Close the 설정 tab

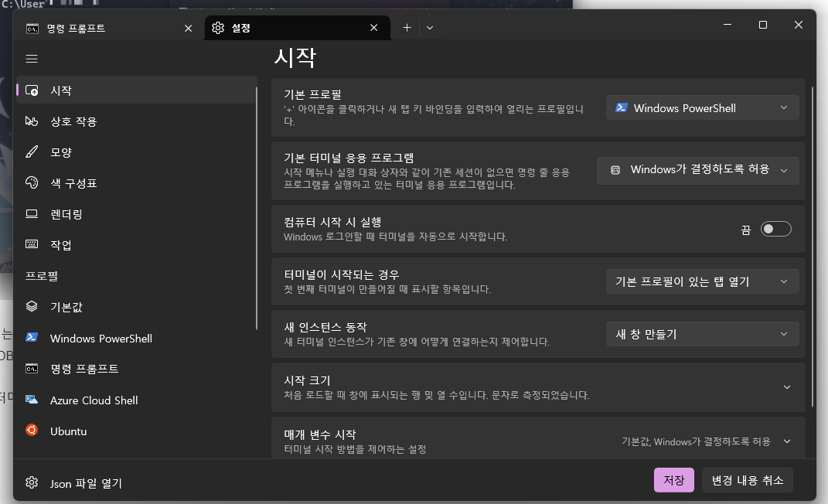(x=374, y=28)
